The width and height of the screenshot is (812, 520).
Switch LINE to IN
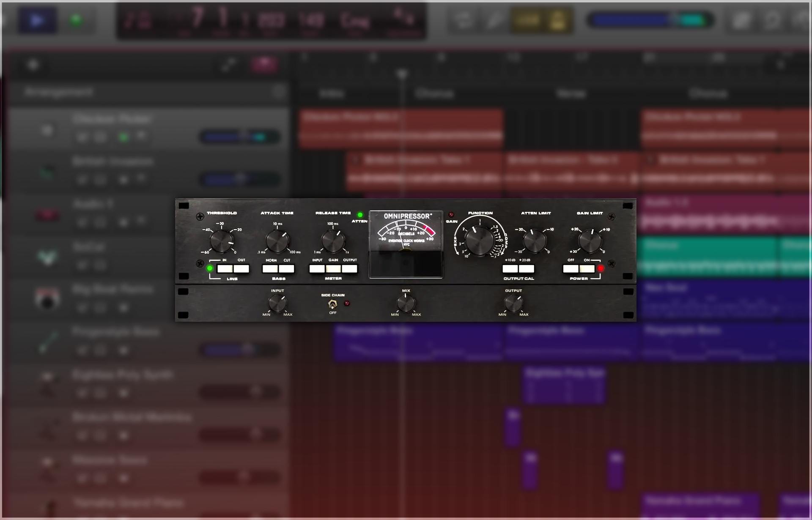[x=225, y=268]
